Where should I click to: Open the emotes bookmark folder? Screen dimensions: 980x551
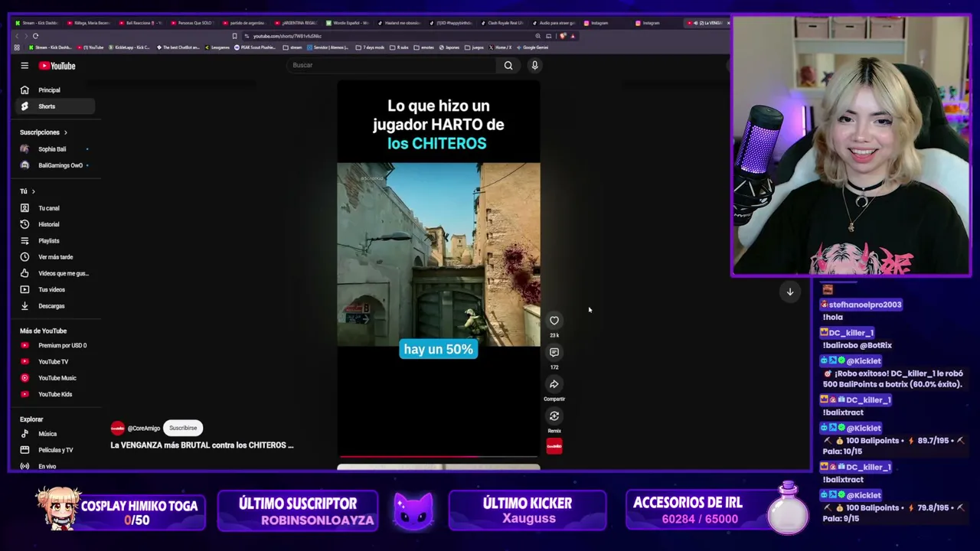pos(424,47)
